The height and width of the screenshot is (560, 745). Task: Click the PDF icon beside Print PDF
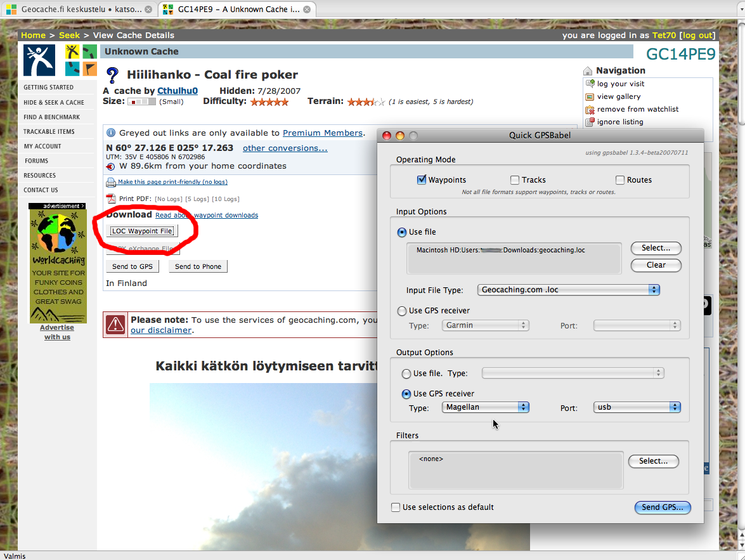click(x=111, y=199)
